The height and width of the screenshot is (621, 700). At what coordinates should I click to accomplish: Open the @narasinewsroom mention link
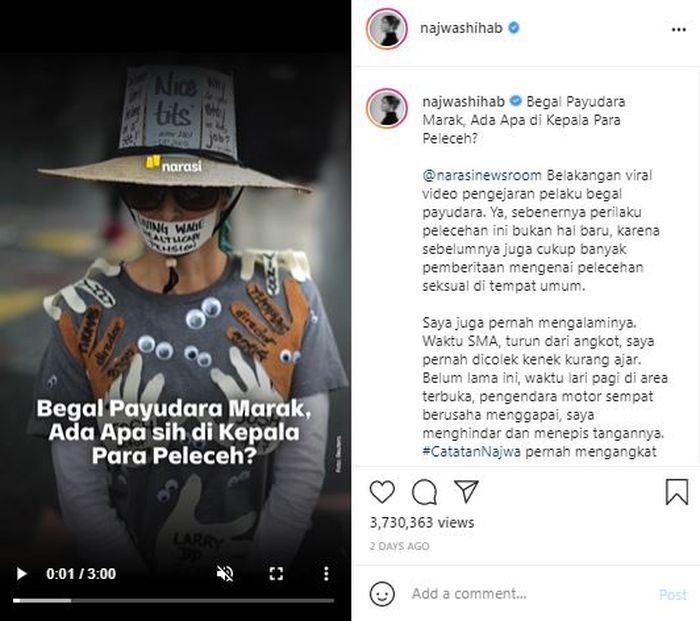pos(482,175)
